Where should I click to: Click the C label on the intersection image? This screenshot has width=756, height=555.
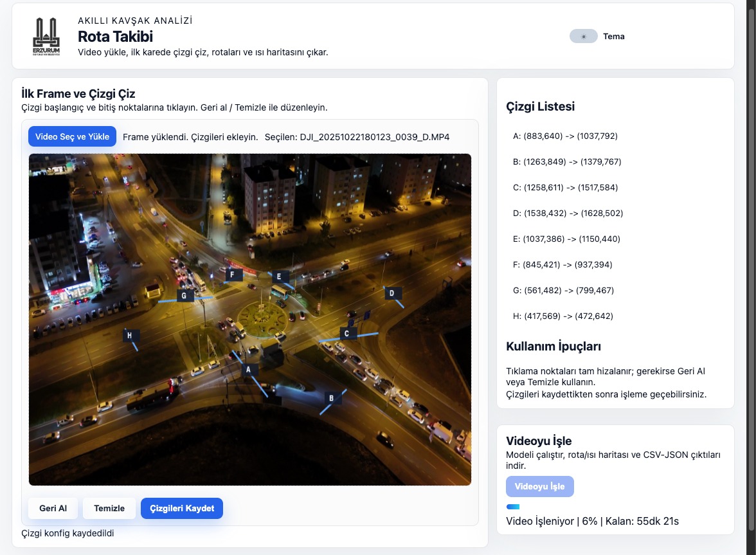pyautogui.click(x=347, y=333)
